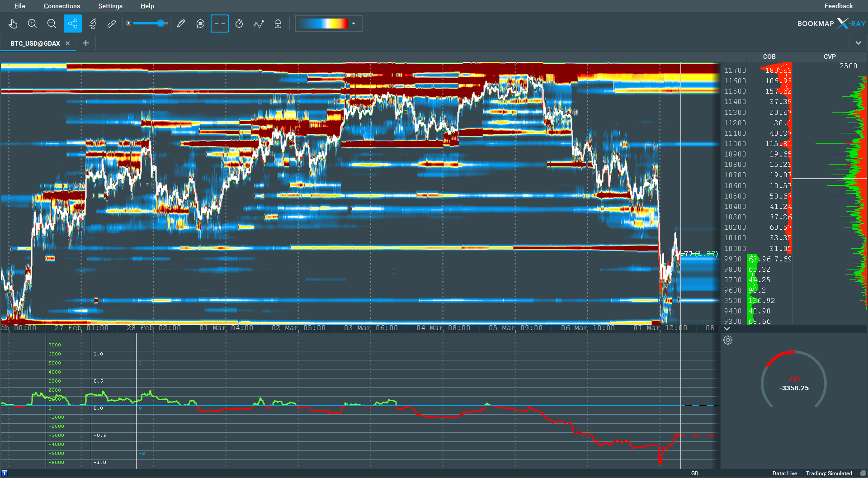868x478 pixels.
Task: Click the Feedback link
Action: point(839,6)
